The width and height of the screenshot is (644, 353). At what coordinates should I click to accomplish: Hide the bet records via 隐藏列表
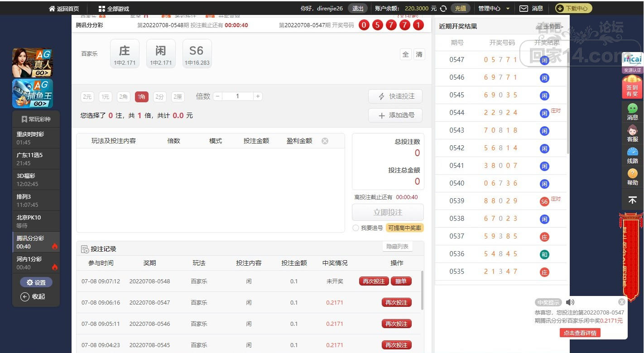point(397,247)
